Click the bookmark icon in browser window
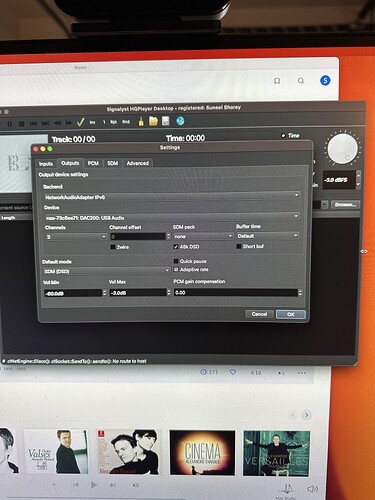Screen dimensions: 375x500 pos(277,81)
